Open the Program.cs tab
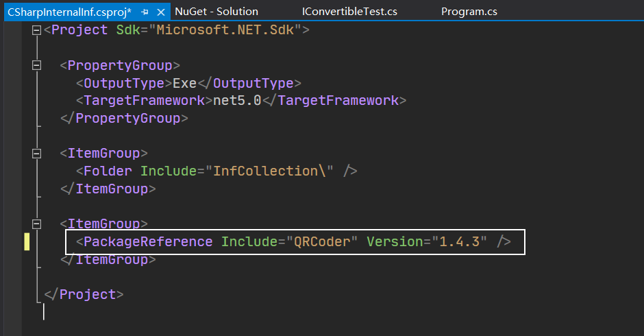The image size is (644, 336). [469, 12]
